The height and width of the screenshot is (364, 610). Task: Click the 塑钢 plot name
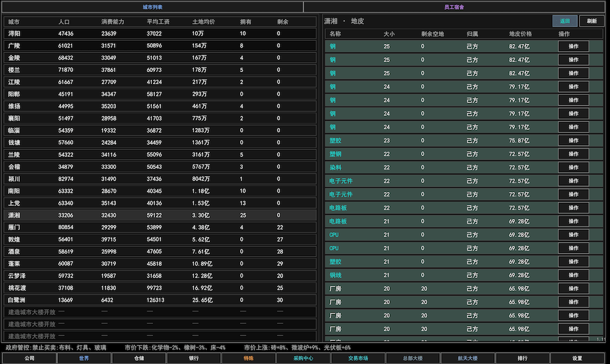[335, 154]
